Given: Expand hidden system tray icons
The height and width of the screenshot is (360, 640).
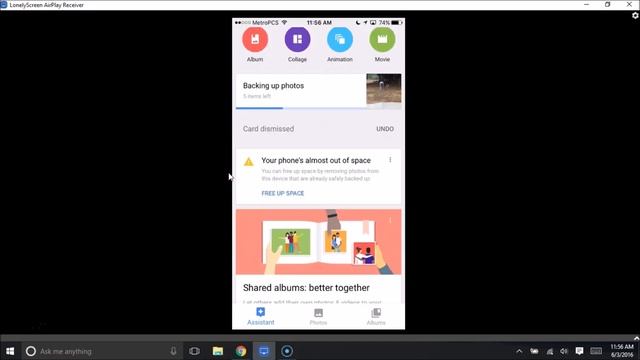Looking at the screenshot, I should [519, 351].
